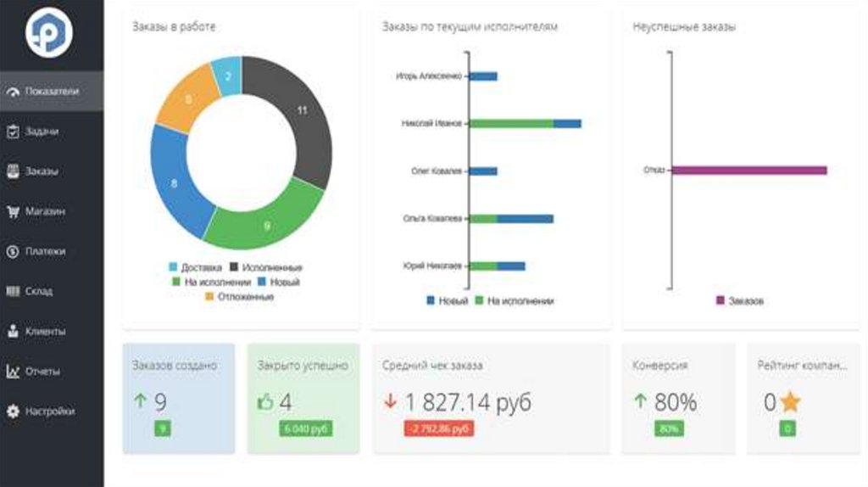
Task: Click Николай Иванов's green bar segment
Action: pos(511,124)
